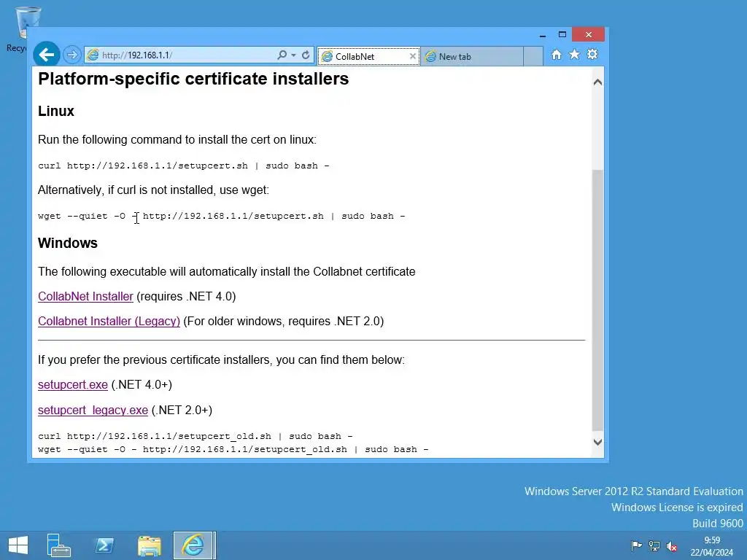Click the browser forward arrow button
The image size is (747, 560).
pyautogui.click(x=72, y=55)
